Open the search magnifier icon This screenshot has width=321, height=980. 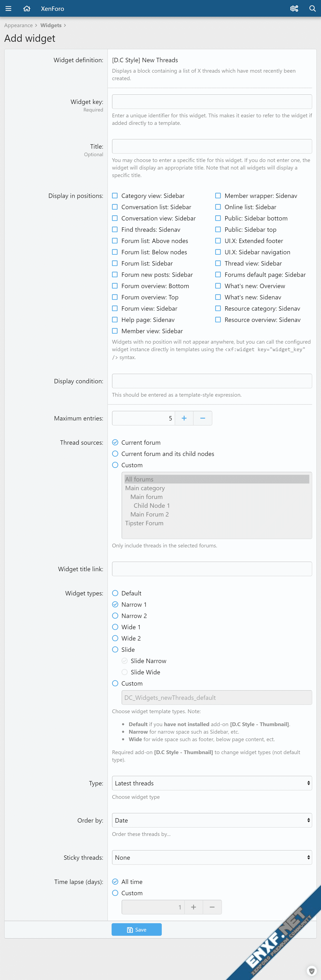coord(312,8)
